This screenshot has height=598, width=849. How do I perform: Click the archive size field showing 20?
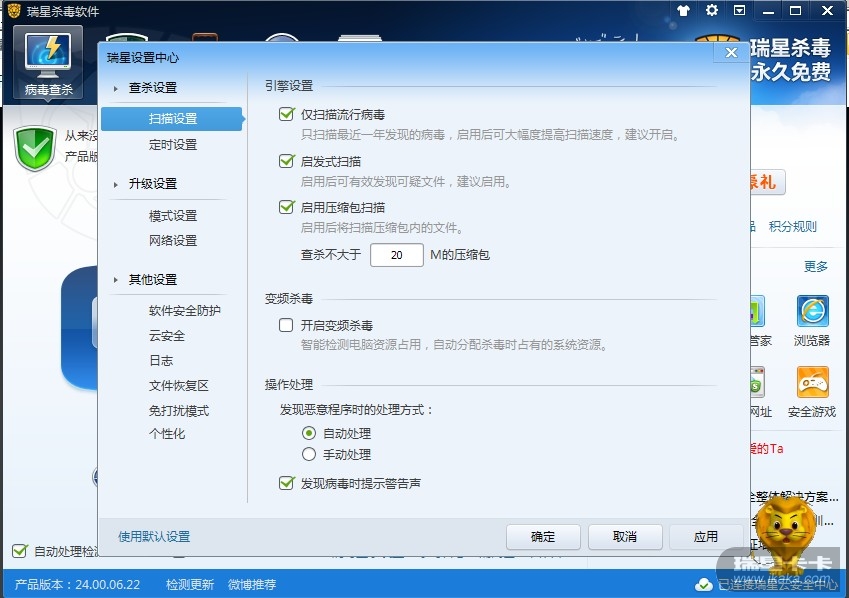coord(396,255)
